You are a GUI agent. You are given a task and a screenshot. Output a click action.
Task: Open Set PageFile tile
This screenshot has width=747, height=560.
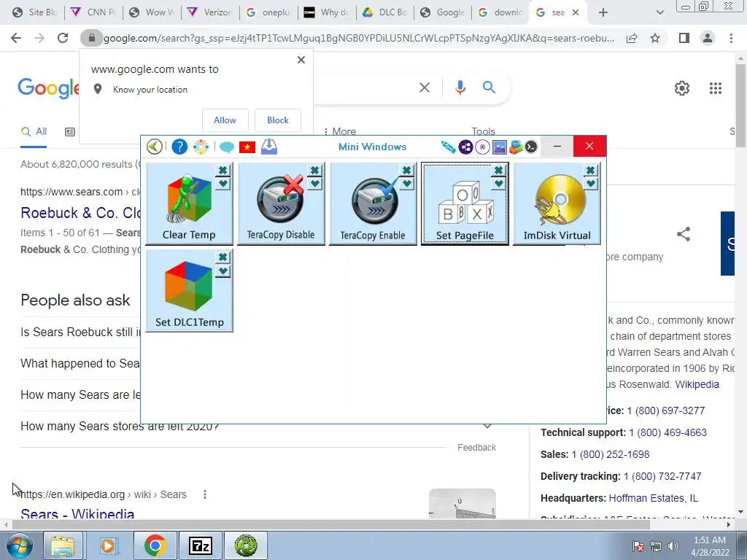tap(465, 204)
